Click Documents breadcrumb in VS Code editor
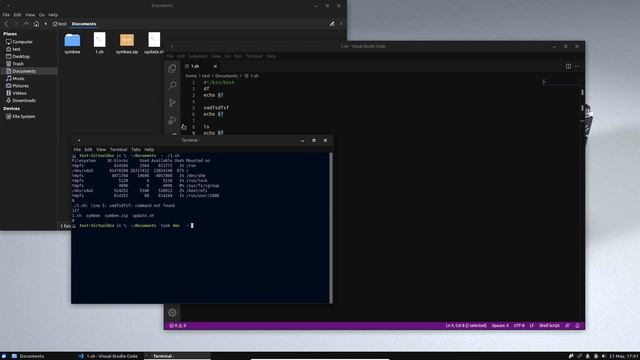 pyautogui.click(x=226, y=76)
